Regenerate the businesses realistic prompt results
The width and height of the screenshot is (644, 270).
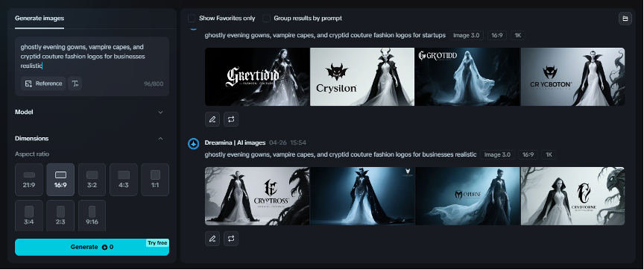[x=231, y=239]
